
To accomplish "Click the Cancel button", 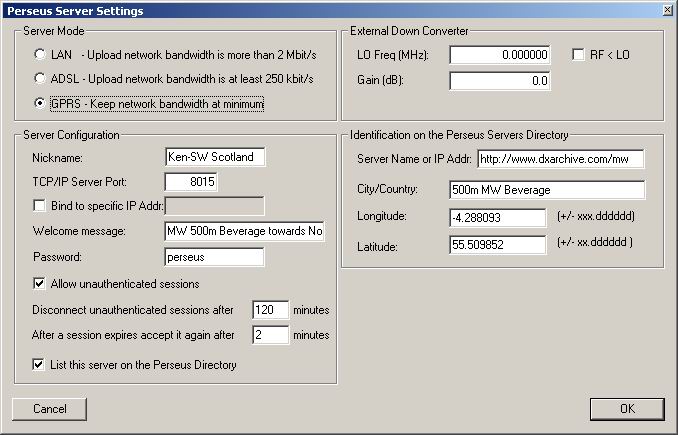I will click(49, 409).
